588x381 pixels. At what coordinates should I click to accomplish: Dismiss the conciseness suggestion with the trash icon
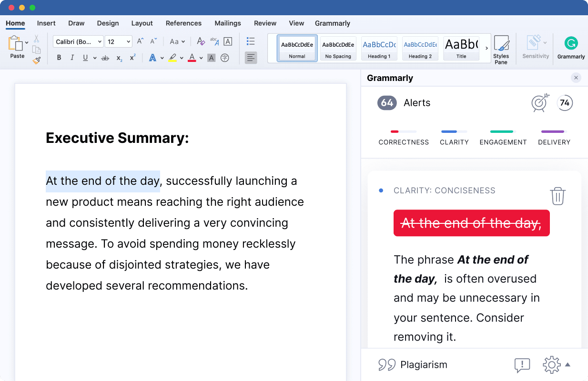point(558,196)
